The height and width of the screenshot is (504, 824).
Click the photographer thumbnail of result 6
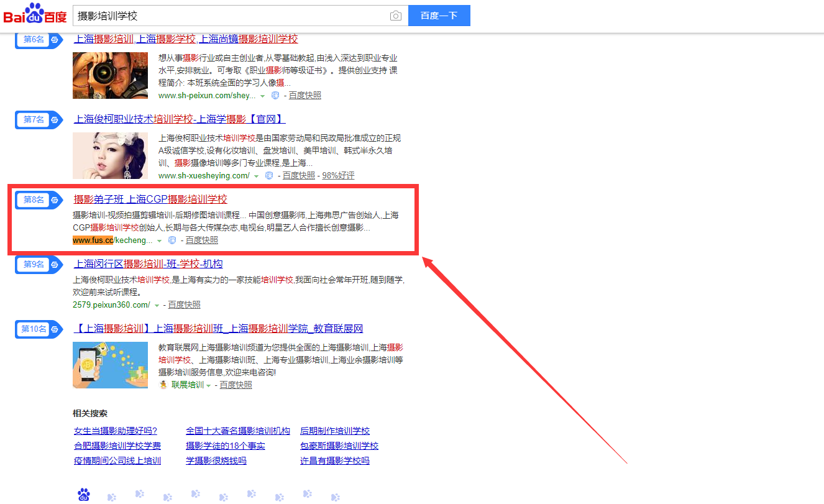[x=110, y=75]
